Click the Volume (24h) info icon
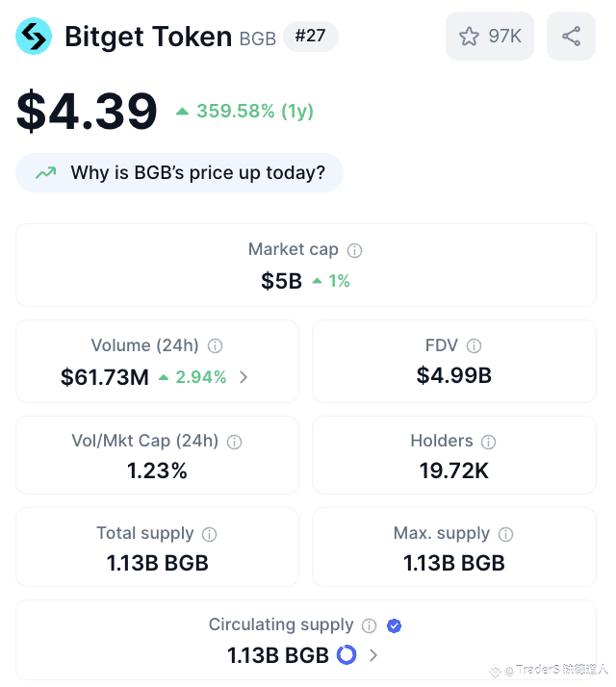Screen dimensions: 616x687 216,345
